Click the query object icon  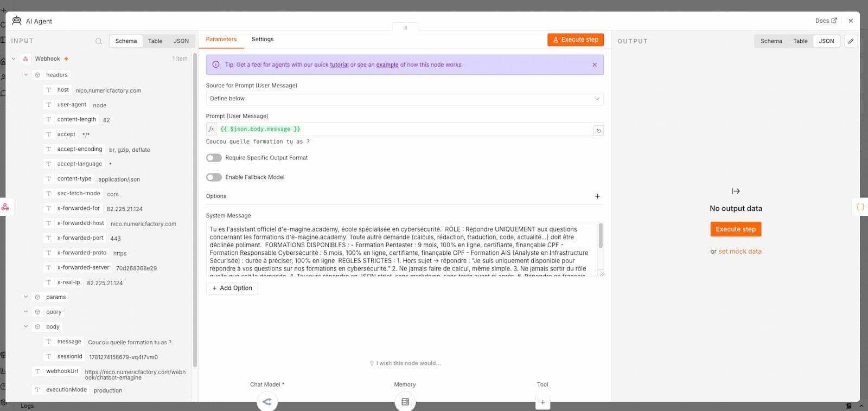[x=37, y=312]
